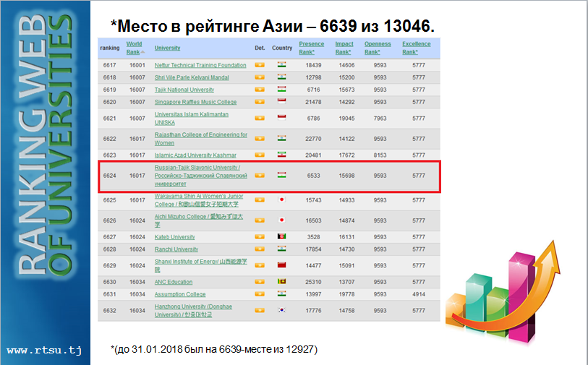
Task: Click Afghanistan flag in Kateb University row
Action: click(281, 236)
